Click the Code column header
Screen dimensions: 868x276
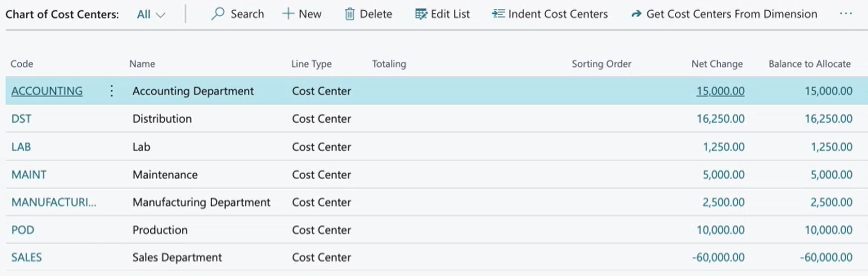pos(22,64)
